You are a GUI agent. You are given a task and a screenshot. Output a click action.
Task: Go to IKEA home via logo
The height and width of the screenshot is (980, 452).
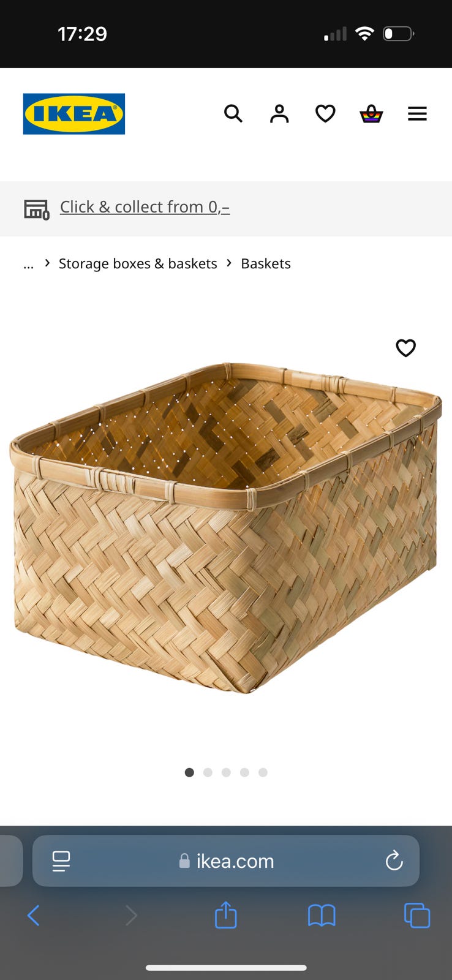pyautogui.click(x=74, y=113)
